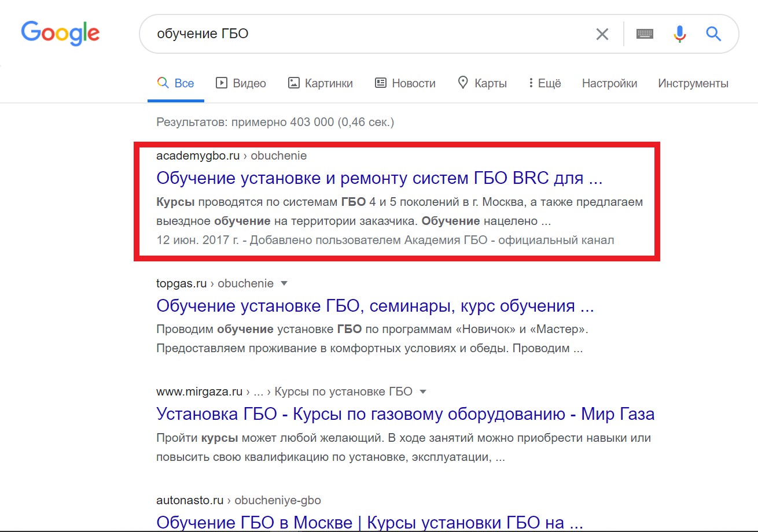Open Настройки search settings

[609, 83]
